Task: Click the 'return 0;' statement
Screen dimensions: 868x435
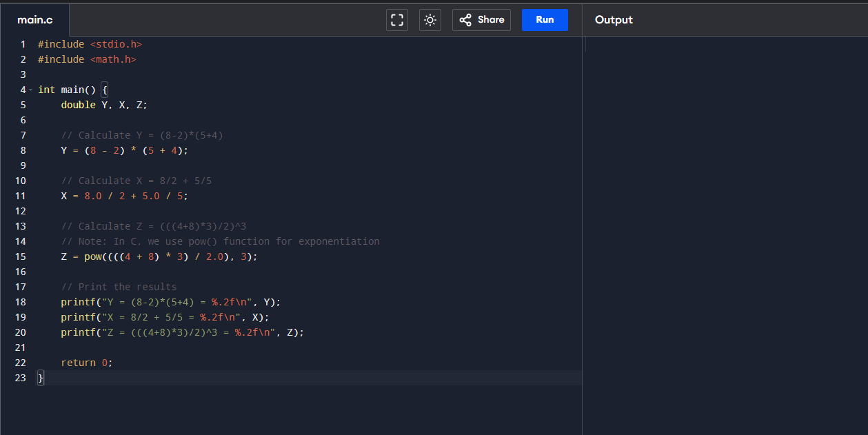Action: [86, 363]
